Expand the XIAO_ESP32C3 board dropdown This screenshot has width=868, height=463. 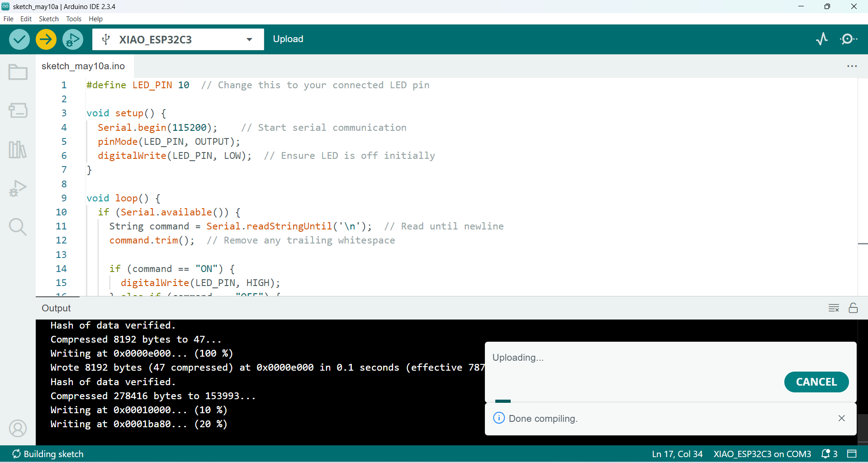[249, 39]
